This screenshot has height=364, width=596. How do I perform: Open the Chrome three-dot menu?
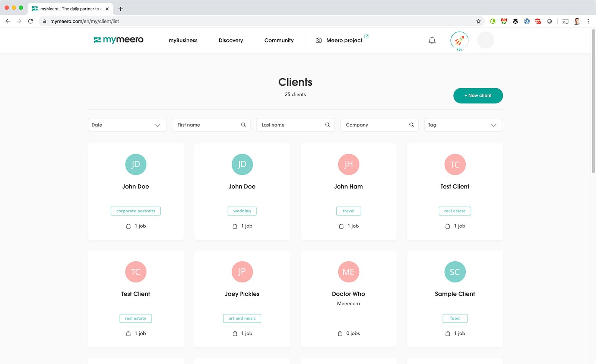tap(588, 21)
